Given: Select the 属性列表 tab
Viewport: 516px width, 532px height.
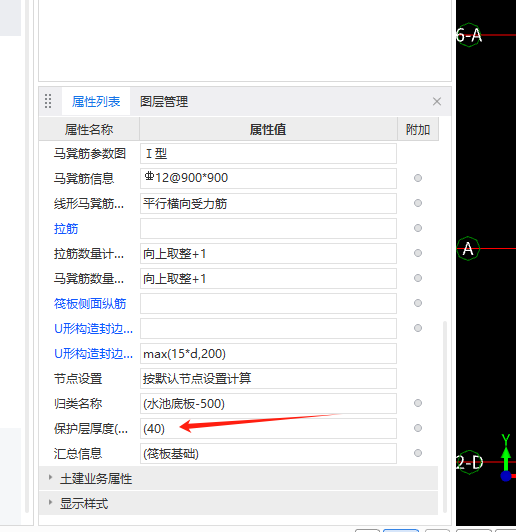Looking at the screenshot, I should tap(96, 101).
